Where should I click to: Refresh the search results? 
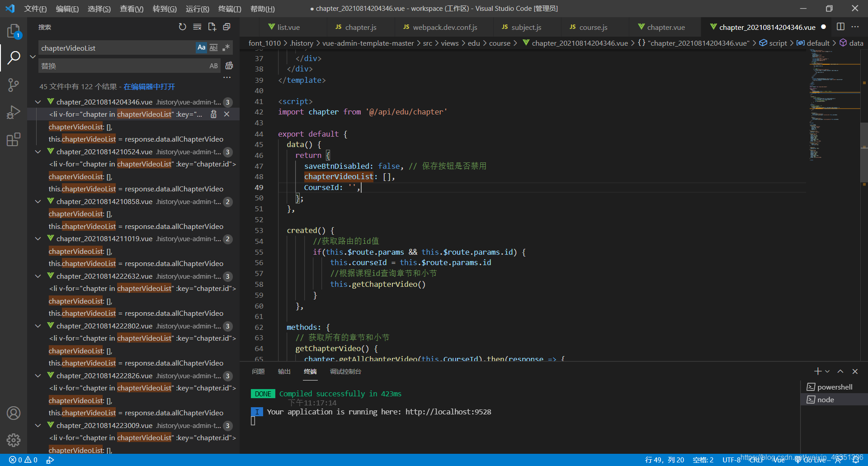[x=182, y=27]
